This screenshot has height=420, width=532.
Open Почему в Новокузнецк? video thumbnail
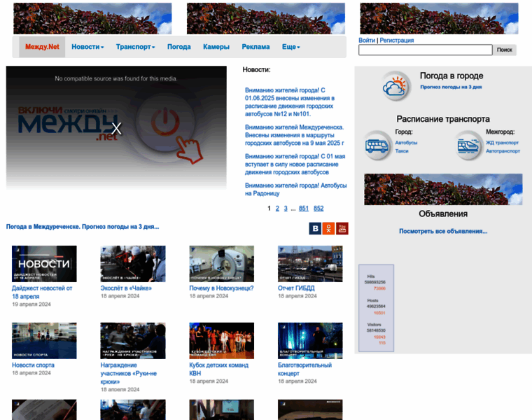(x=222, y=264)
